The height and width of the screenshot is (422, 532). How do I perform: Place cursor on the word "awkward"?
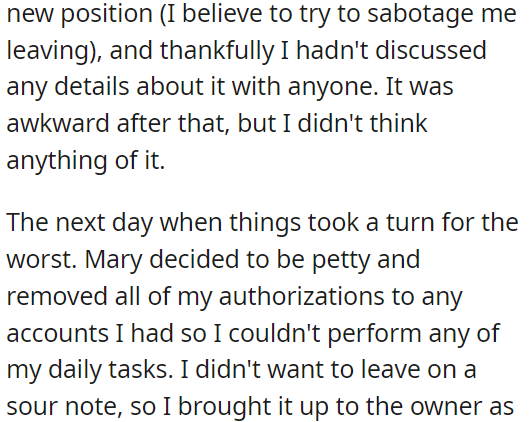pos(58,123)
